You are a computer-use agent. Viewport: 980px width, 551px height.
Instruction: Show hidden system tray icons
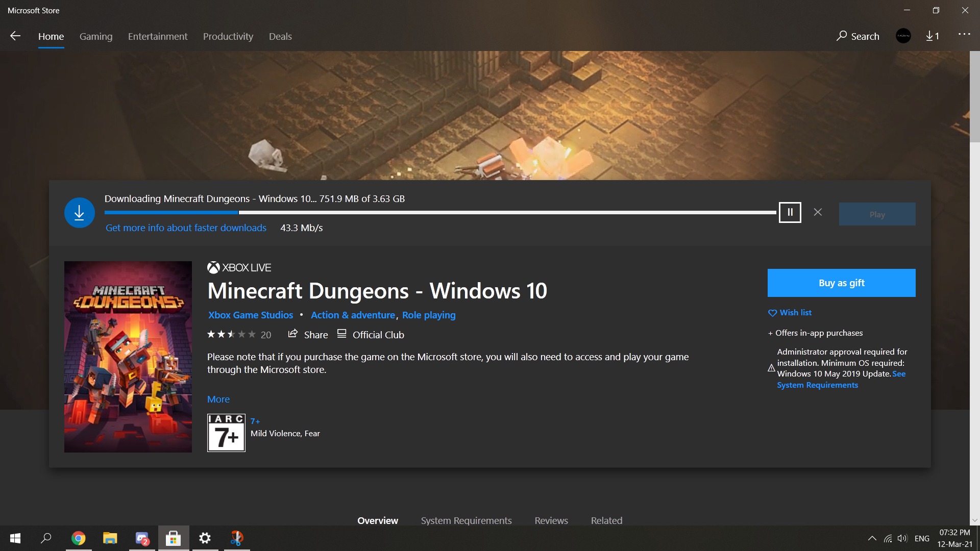pos(872,538)
